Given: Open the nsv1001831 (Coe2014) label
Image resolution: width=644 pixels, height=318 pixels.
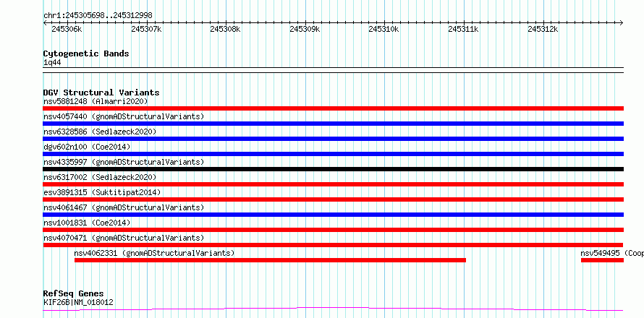Looking at the screenshot, I should (87, 223).
